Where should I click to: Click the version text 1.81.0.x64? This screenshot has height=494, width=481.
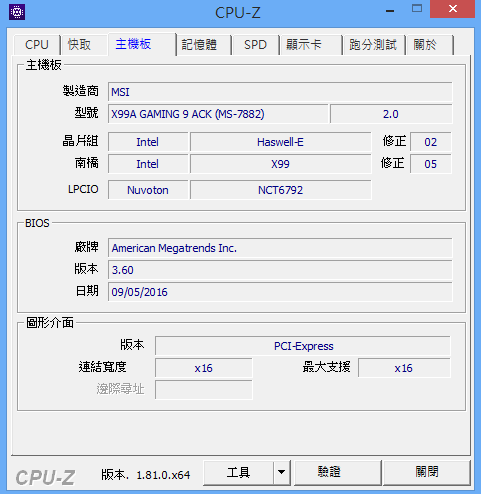point(163,475)
